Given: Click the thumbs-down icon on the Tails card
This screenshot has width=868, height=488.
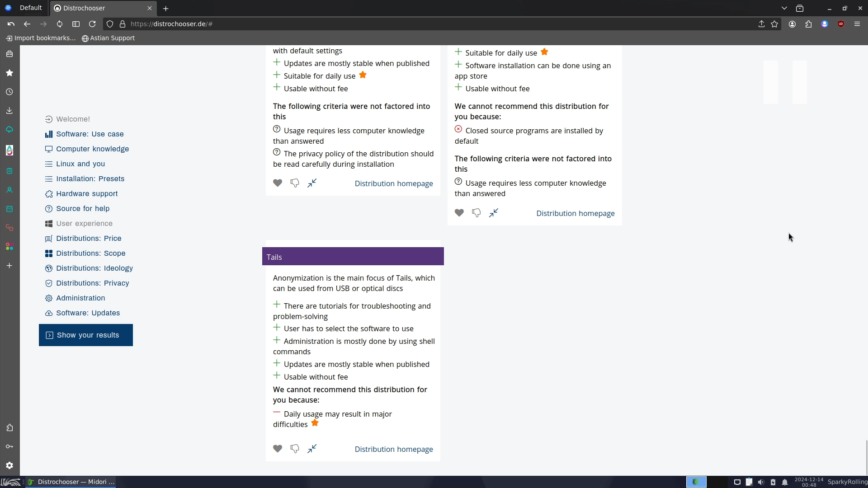Looking at the screenshot, I should point(295,449).
